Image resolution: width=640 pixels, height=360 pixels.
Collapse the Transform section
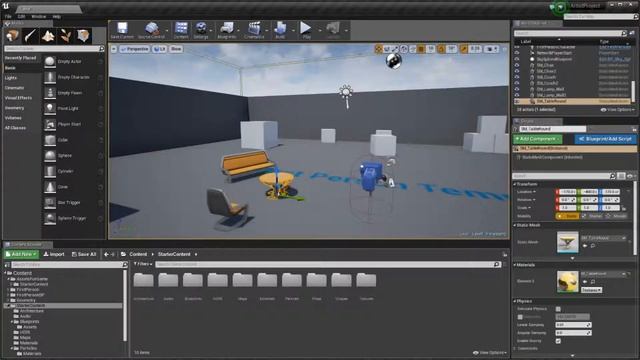[515, 184]
